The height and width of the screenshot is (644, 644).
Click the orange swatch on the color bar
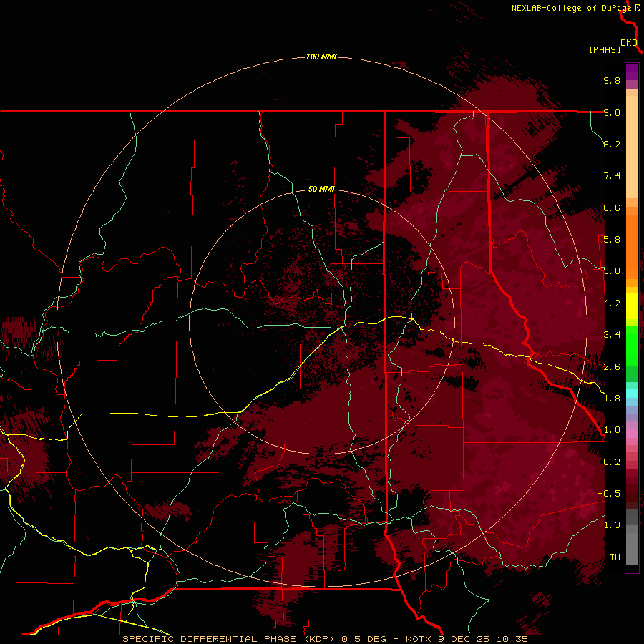(x=632, y=248)
